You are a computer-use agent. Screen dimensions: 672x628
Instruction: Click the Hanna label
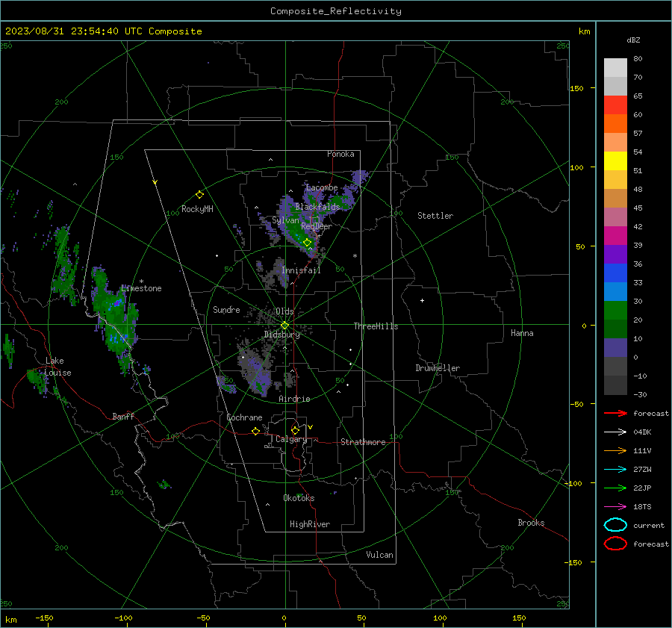522,333
